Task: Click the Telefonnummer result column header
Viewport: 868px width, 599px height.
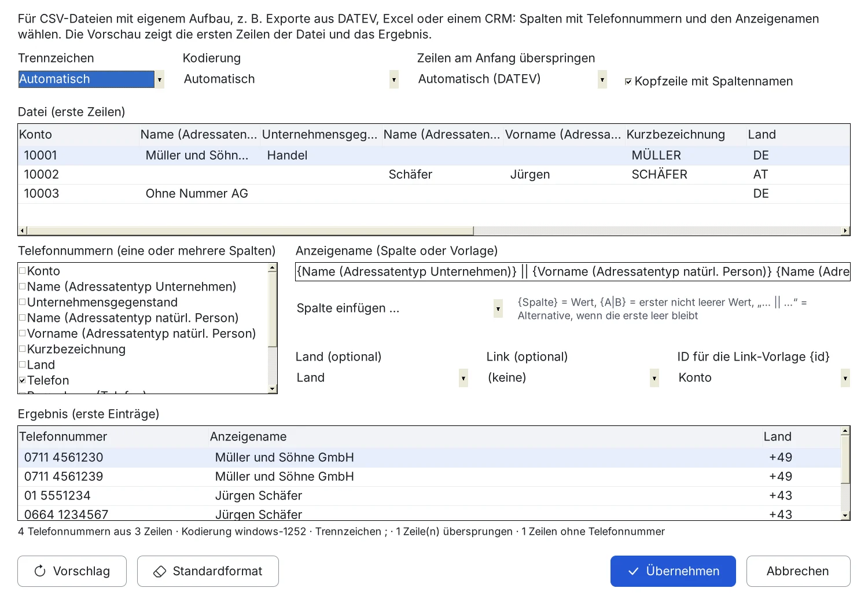Action: [113, 436]
